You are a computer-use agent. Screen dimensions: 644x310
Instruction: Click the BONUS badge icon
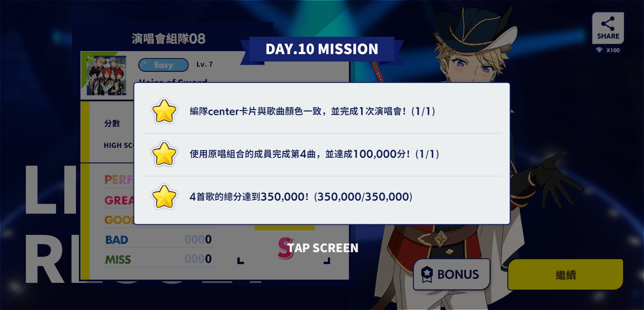pos(427,274)
